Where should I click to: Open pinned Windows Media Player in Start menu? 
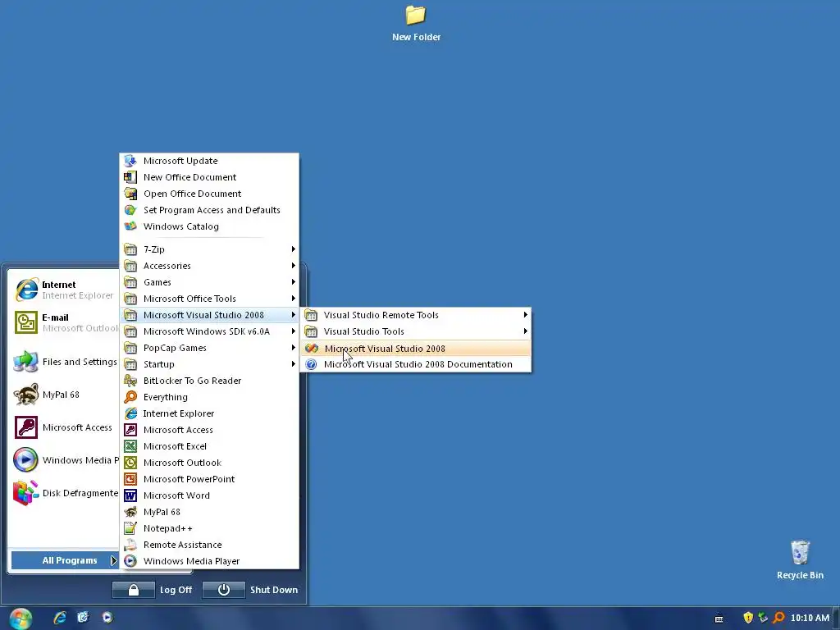pos(64,460)
